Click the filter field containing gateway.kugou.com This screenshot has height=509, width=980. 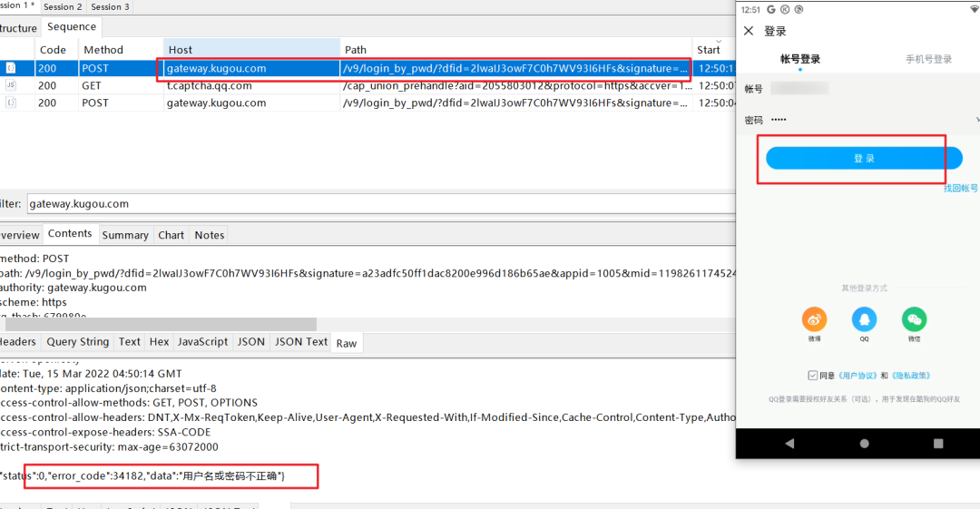[380, 204]
